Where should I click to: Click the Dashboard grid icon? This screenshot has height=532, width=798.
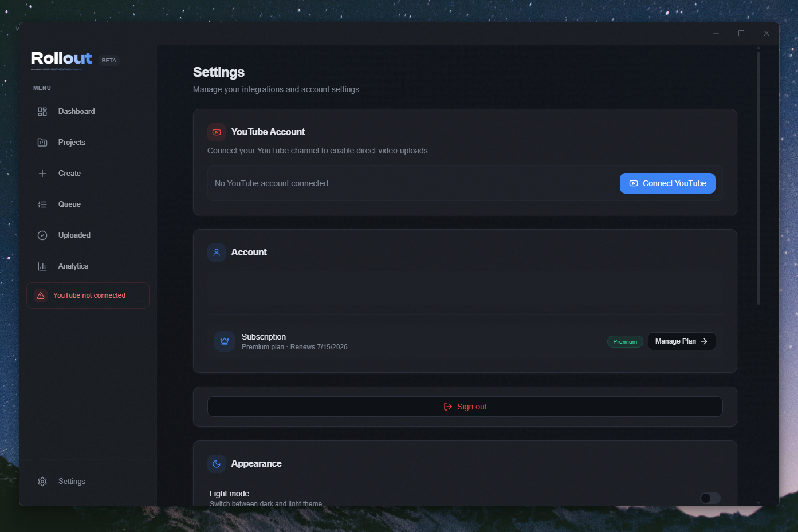42,112
